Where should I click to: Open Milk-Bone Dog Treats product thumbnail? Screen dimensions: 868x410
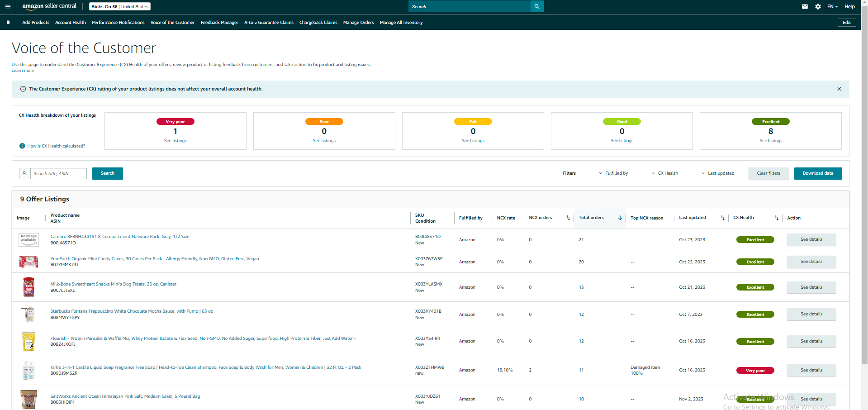(x=28, y=287)
